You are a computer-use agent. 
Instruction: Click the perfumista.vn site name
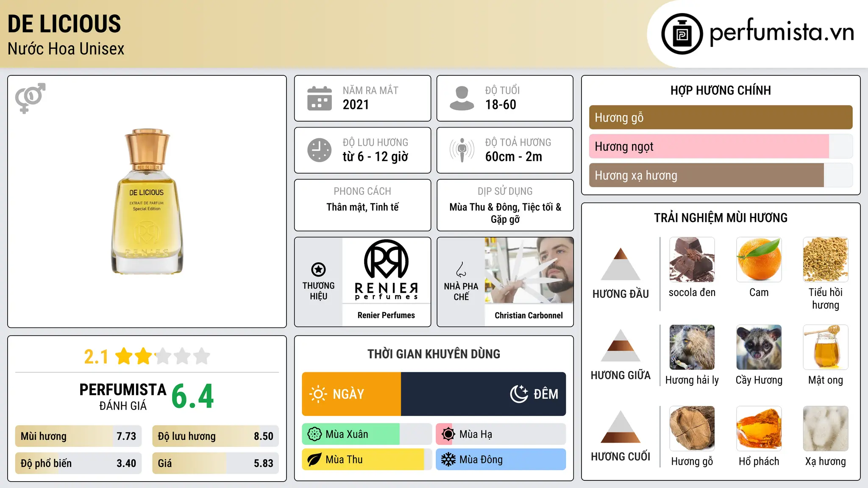[x=782, y=31]
